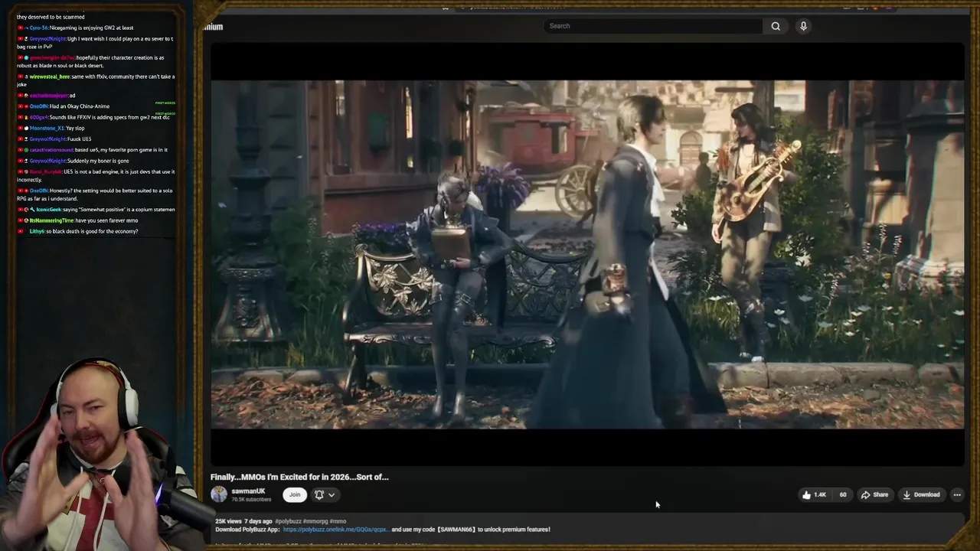The width and height of the screenshot is (980, 551).
Task: Click the '70.5K subscribers' text
Action: [251, 500]
